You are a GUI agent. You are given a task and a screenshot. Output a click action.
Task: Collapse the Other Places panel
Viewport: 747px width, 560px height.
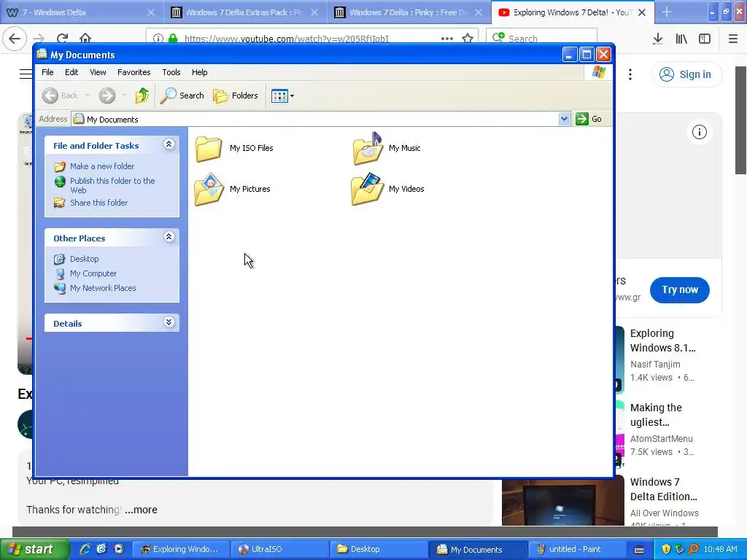tap(169, 237)
